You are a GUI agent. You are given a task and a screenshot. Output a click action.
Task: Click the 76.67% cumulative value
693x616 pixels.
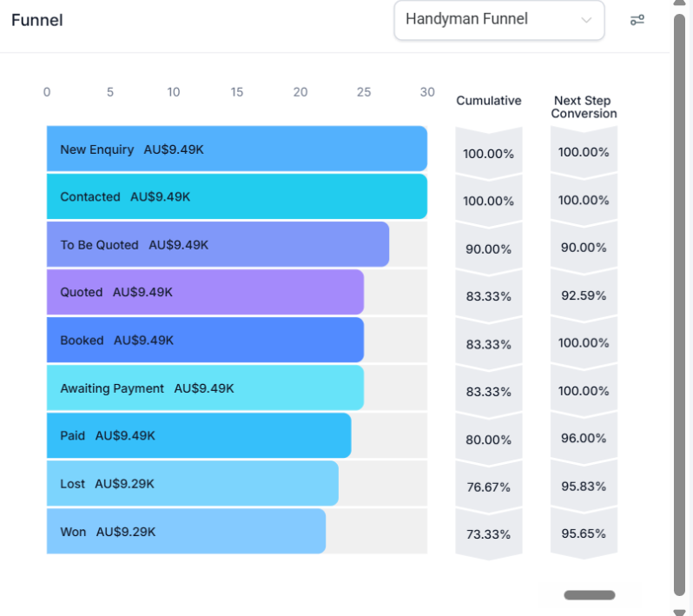click(488, 487)
